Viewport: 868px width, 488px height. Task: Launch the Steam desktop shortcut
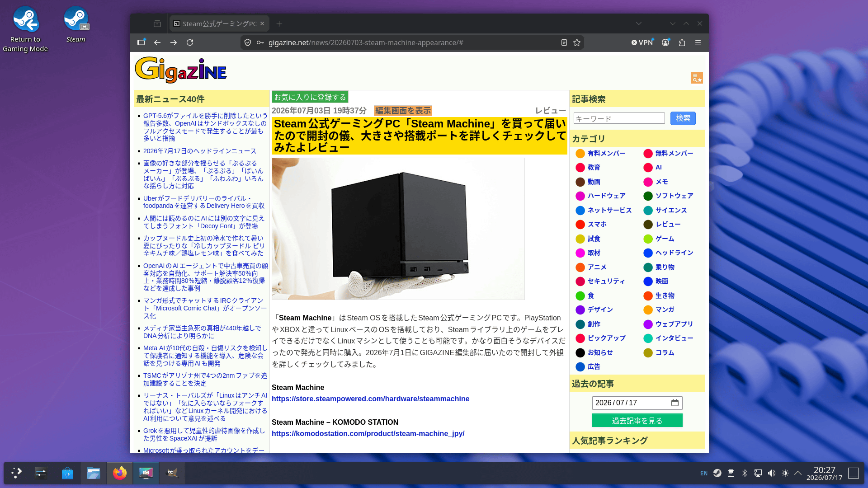point(76,24)
